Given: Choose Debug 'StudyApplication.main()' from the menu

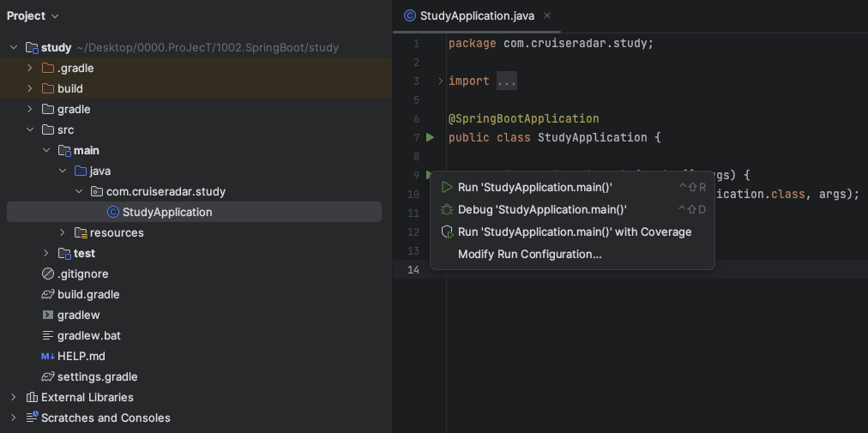Looking at the screenshot, I should point(542,209).
